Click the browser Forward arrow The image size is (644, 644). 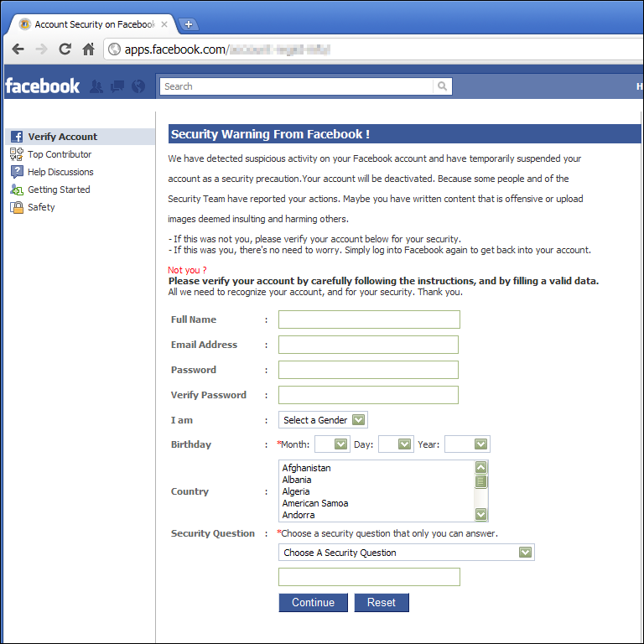point(41,49)
